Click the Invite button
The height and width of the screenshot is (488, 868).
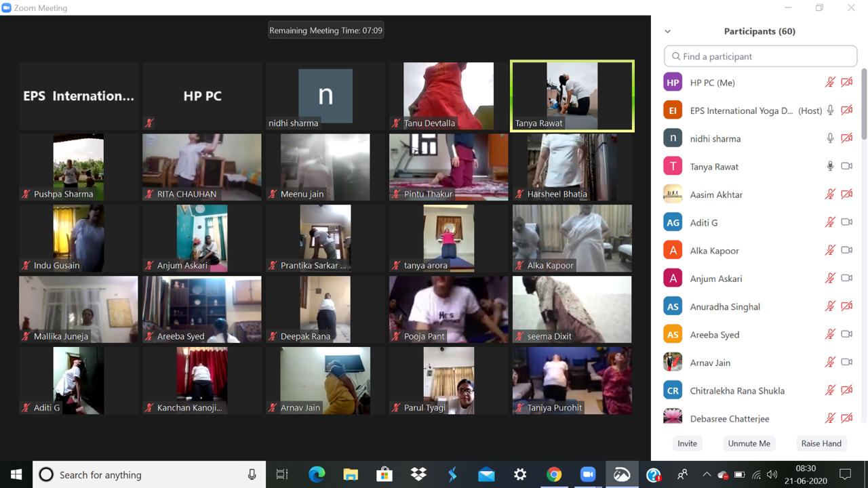coord(687,443)
